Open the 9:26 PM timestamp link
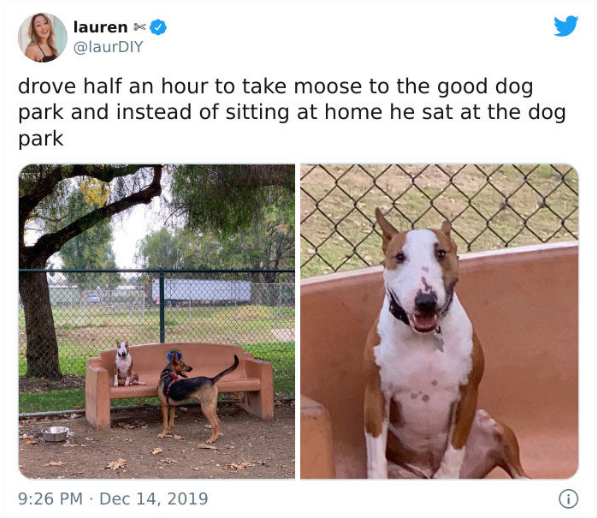The width and height of the screenshot is (597, 518). tap(50, 499)
